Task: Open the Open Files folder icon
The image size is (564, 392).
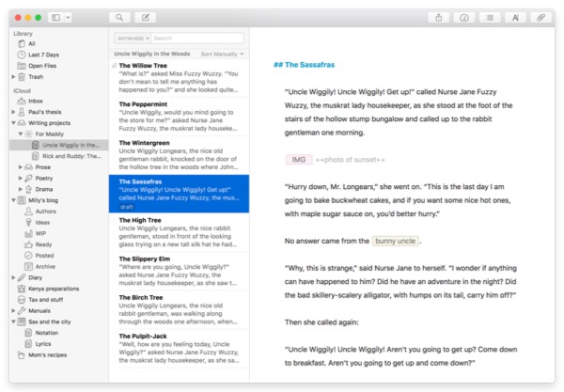Action: (x=22, y=66)
